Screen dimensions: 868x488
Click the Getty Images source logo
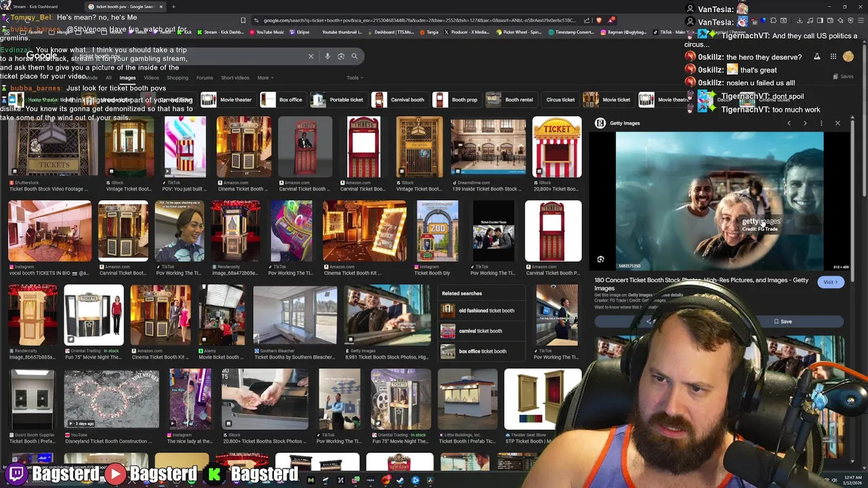(600, 123)
